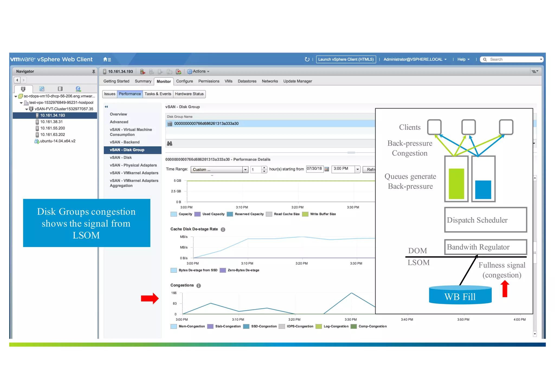This screenshot has height=392, width=555.
Task: Select disk group row 0000000000766d686261313a333a30
Action: 270,124
